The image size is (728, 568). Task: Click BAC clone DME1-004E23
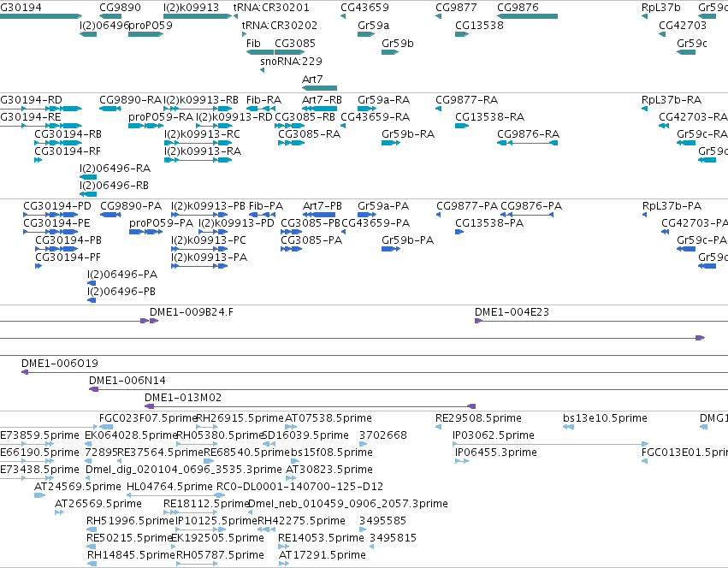click(512, 312)
